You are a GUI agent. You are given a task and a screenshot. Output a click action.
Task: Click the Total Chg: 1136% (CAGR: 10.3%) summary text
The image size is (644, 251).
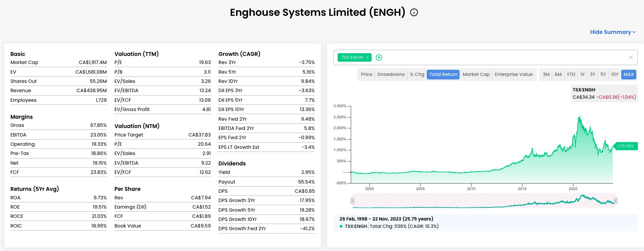404,226
